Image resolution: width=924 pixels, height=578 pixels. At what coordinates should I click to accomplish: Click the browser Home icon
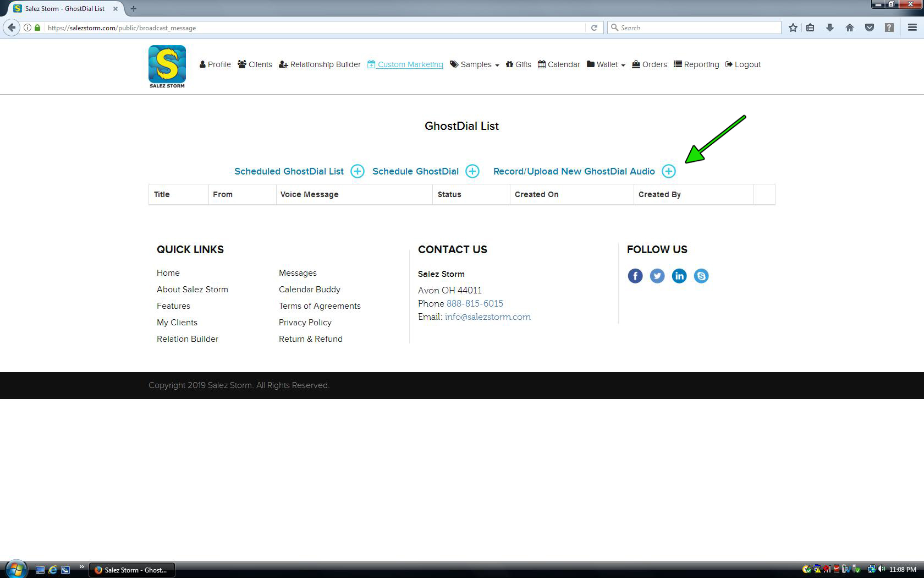[850, 28]
